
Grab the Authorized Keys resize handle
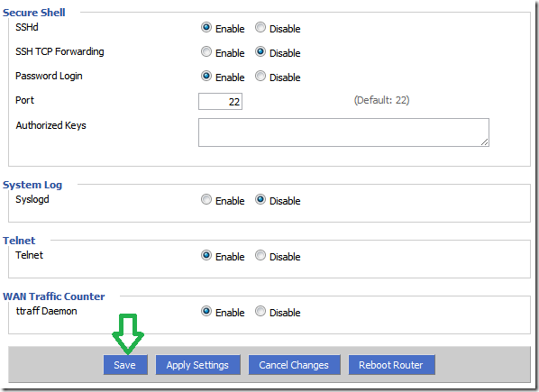[484, 141]
